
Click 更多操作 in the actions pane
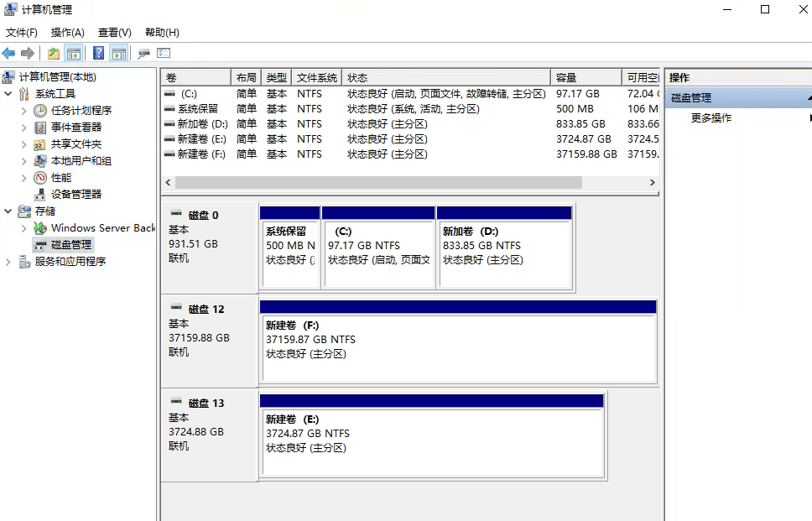click(x=711, y=118)
